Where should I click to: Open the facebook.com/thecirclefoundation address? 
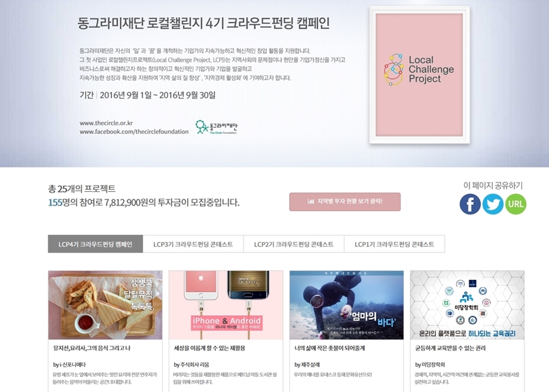pyautogui.click(x=134, y=132)
